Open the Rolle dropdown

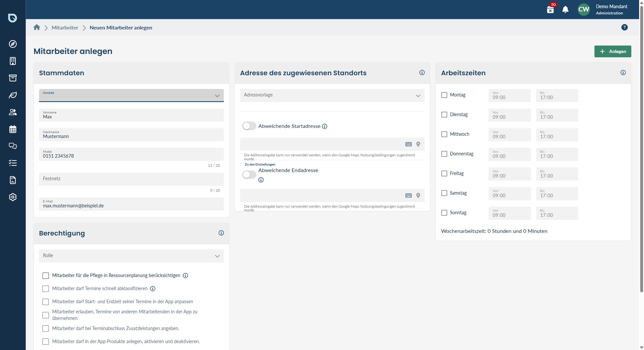point(131,256)
